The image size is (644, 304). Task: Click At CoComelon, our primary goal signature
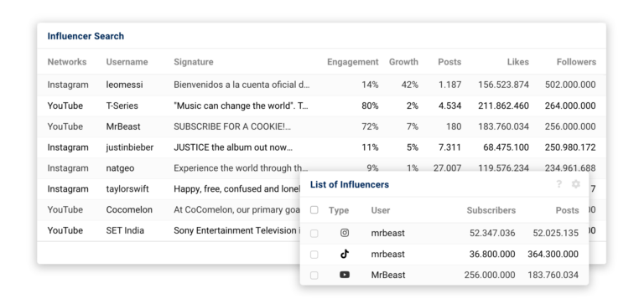point(236,210)
